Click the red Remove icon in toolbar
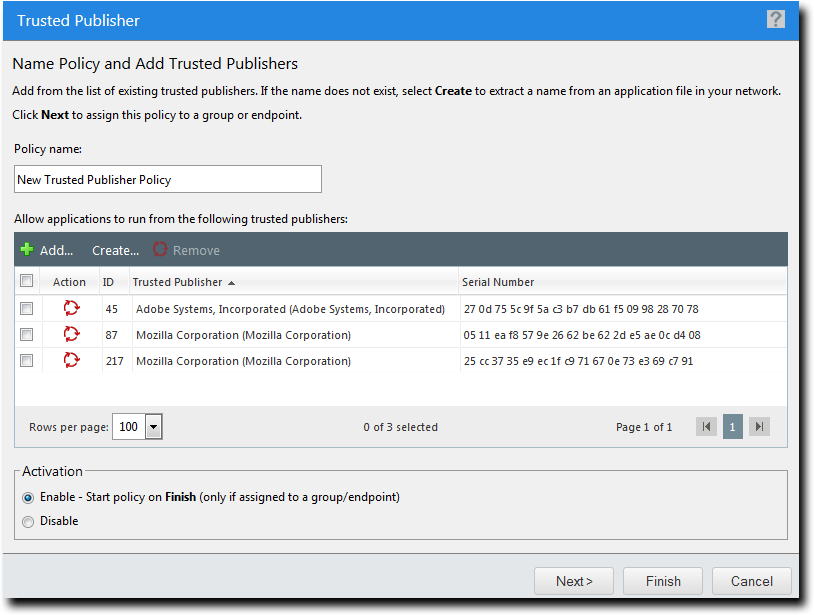The image size is (814, 615). 160,250
